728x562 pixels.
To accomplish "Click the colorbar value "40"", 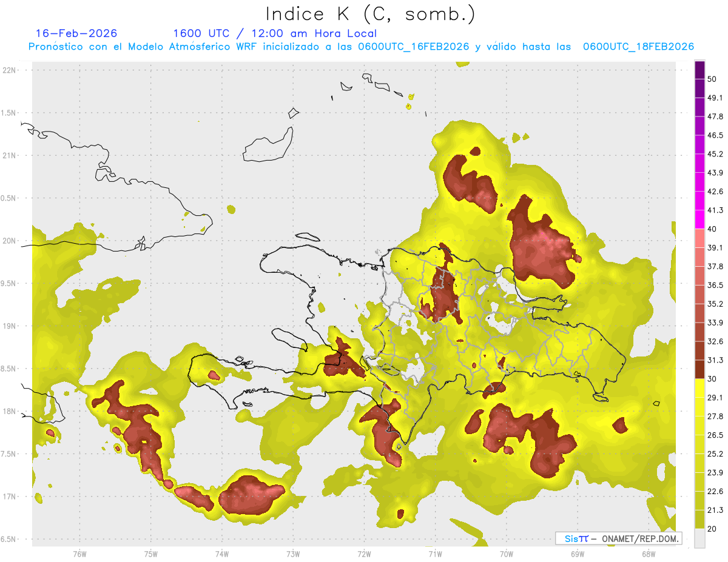I will click(x=712, y=229).
